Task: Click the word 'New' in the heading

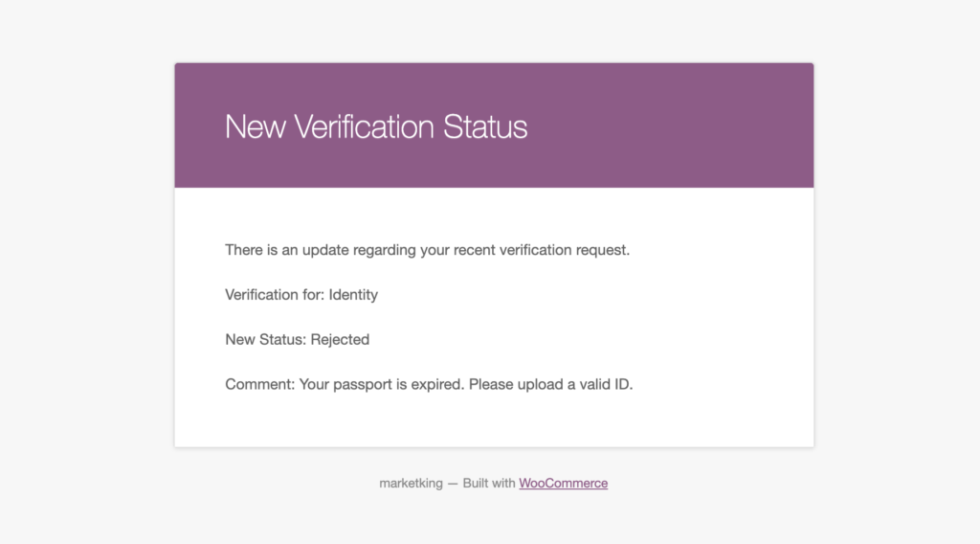Action: point(255,127)
